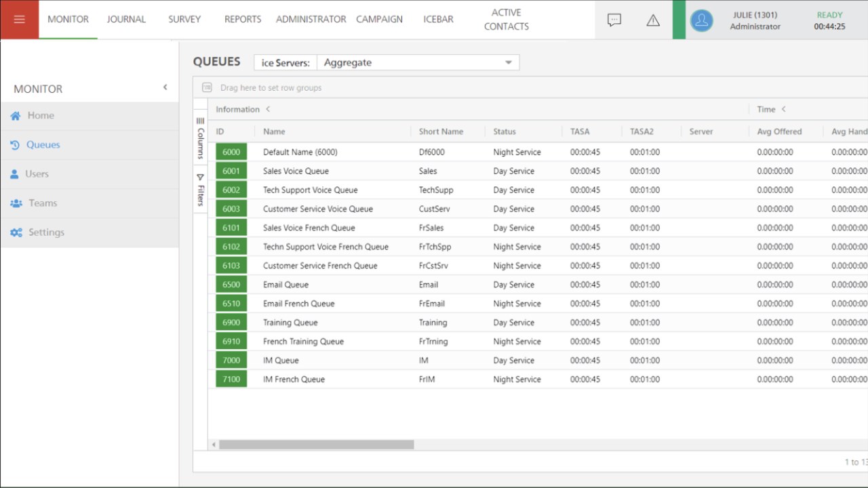Screen dimensions: 868x488
Task: Open the CAMPAIGN tab
Action: [379, 19]
